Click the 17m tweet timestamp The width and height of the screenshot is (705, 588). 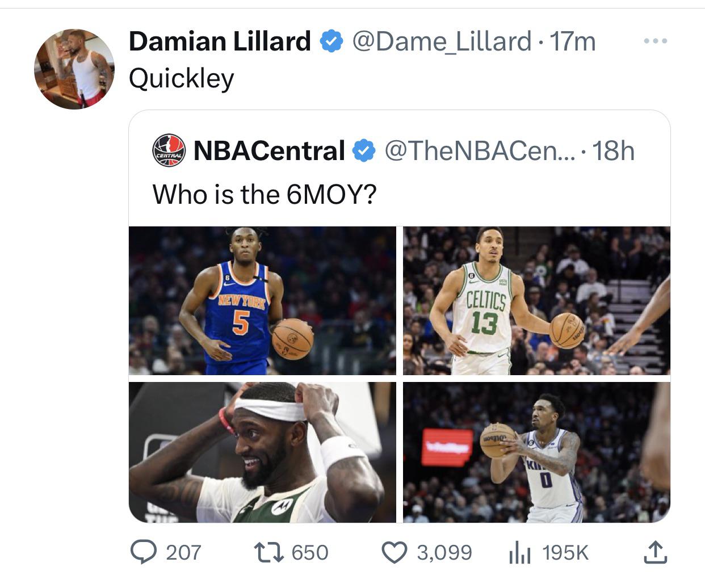coord(573,41)
